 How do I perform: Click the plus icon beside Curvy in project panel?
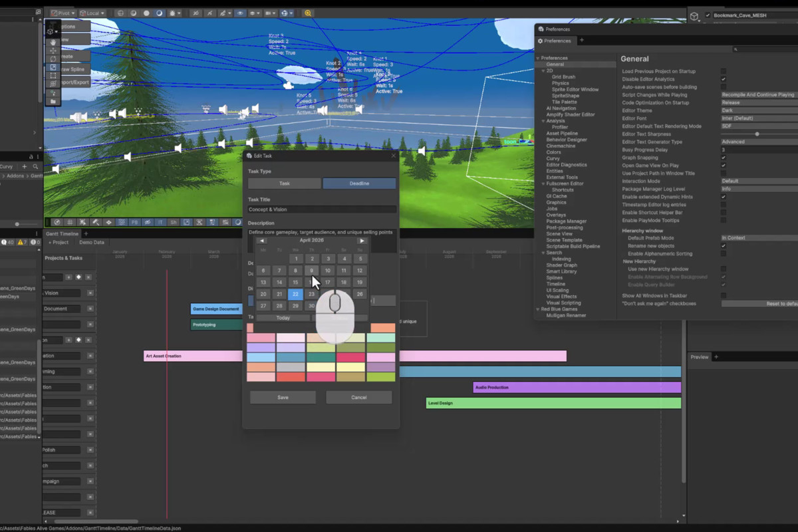pyautogui.click(x=25, y=166)
